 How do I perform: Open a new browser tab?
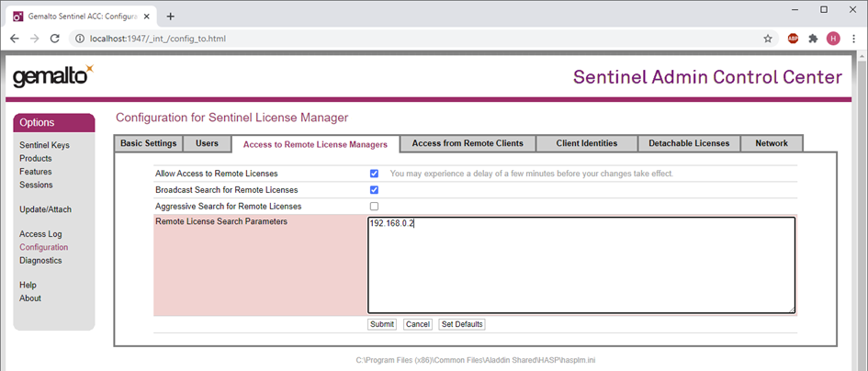pyautogui.click(x=171, y=17)
